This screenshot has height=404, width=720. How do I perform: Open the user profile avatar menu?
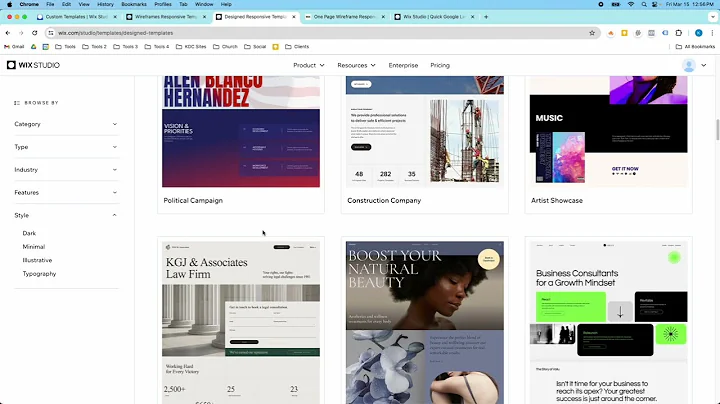pyautogui.click(x=688, y=65)
